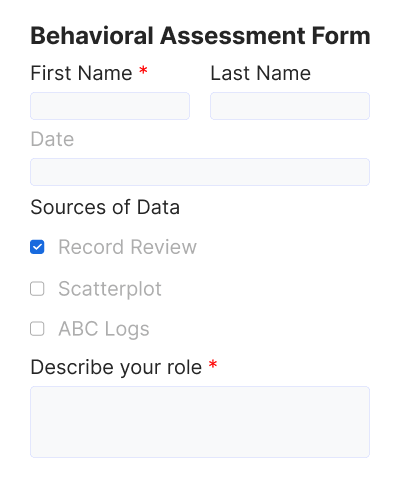Focus the First Name input field
Screen dimensions: 400x480
coord(110,106)
